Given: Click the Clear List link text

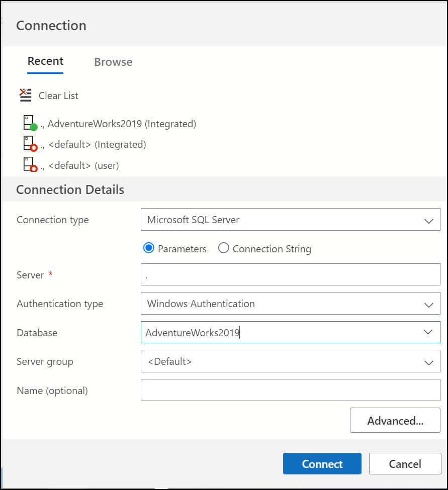Looking at the screenshot, I should tap(58, 95).
